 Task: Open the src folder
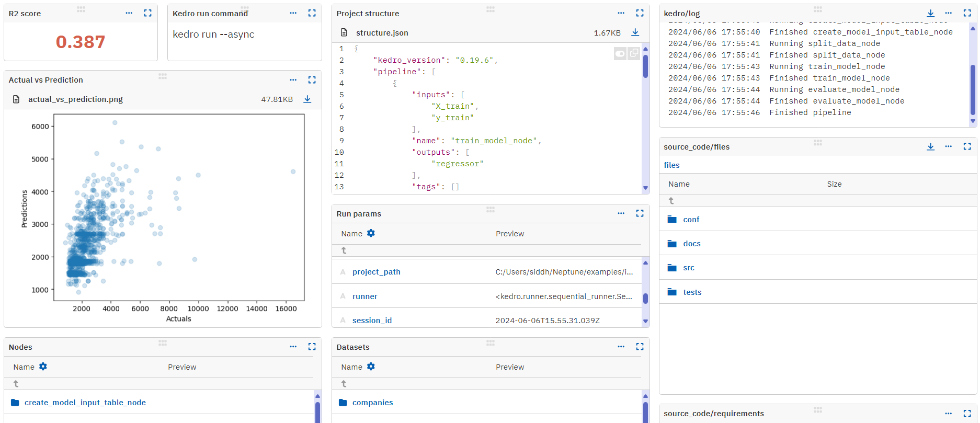tap(688, 268)
